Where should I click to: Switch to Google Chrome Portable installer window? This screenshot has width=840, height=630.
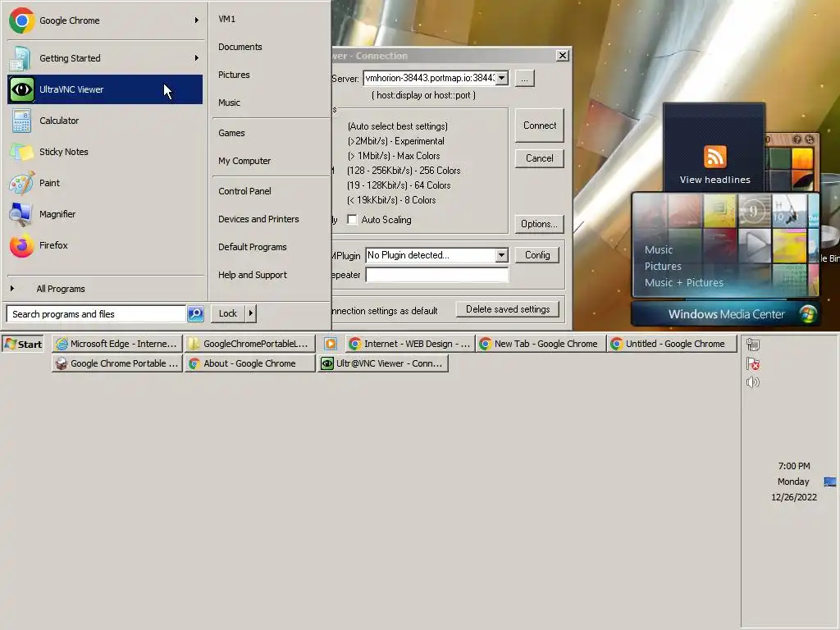117,363
